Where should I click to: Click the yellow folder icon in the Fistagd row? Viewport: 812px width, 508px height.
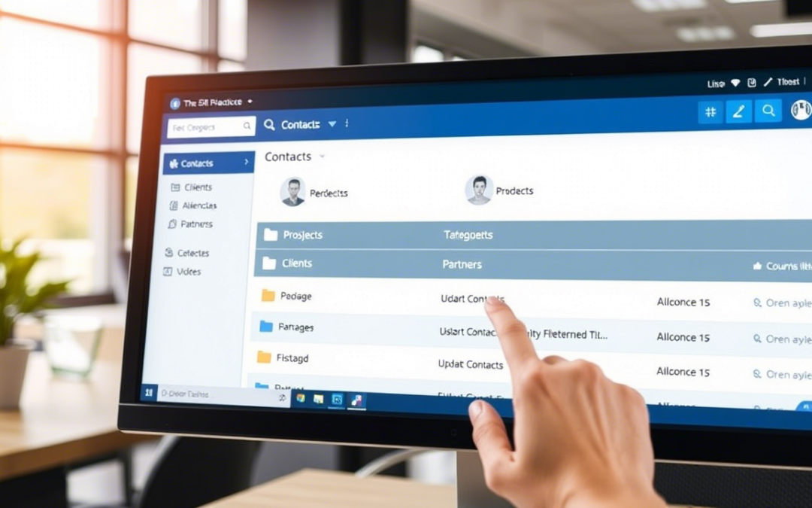[264, 357]
